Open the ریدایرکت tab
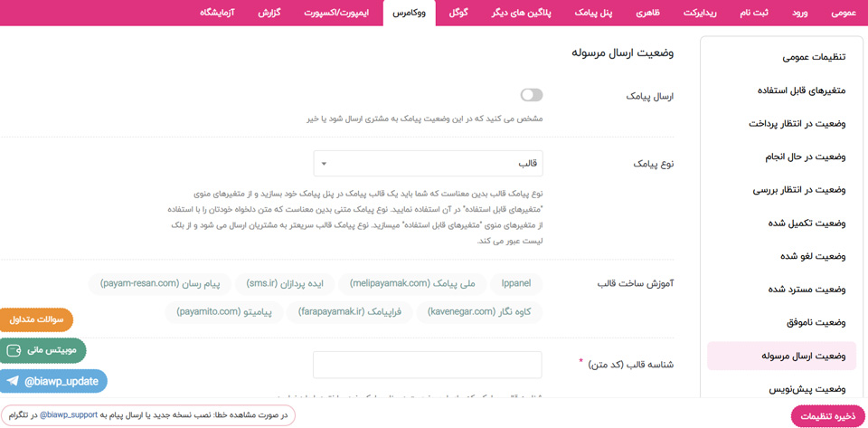The height and width of the screenshot is (428, 868). (700, 13)
